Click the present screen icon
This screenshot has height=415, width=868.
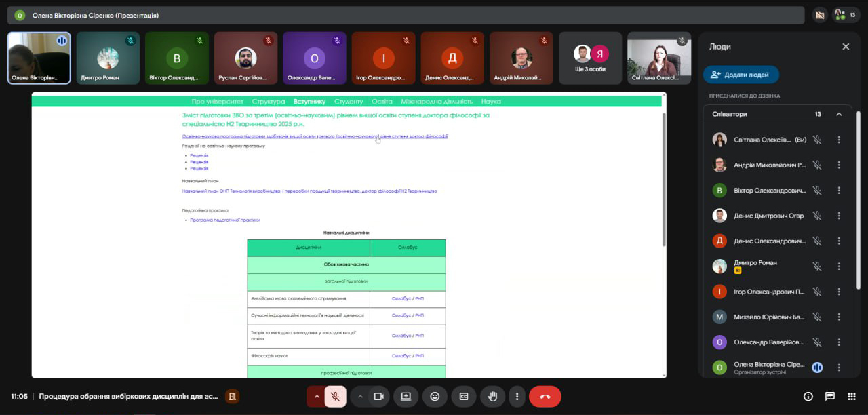pyautogui.click(x=406, y=396)
